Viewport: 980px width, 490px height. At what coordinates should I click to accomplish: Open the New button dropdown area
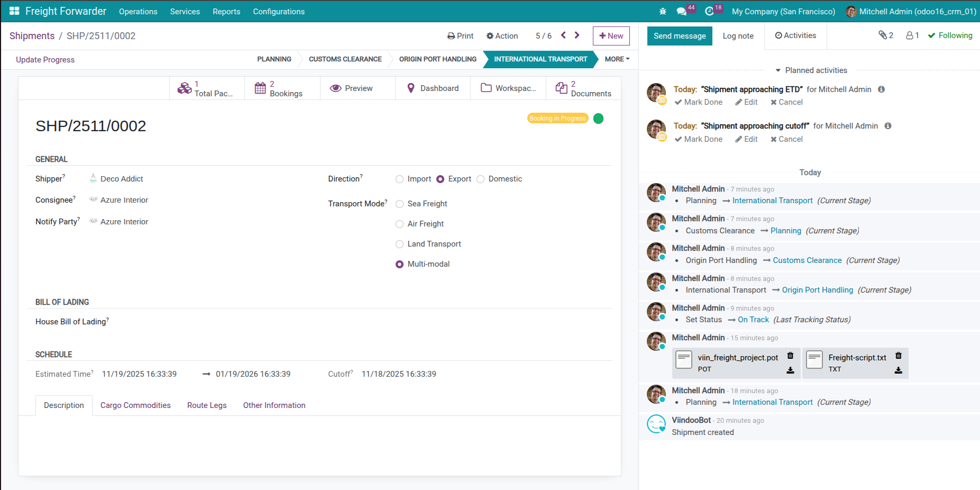pos(611,36)
